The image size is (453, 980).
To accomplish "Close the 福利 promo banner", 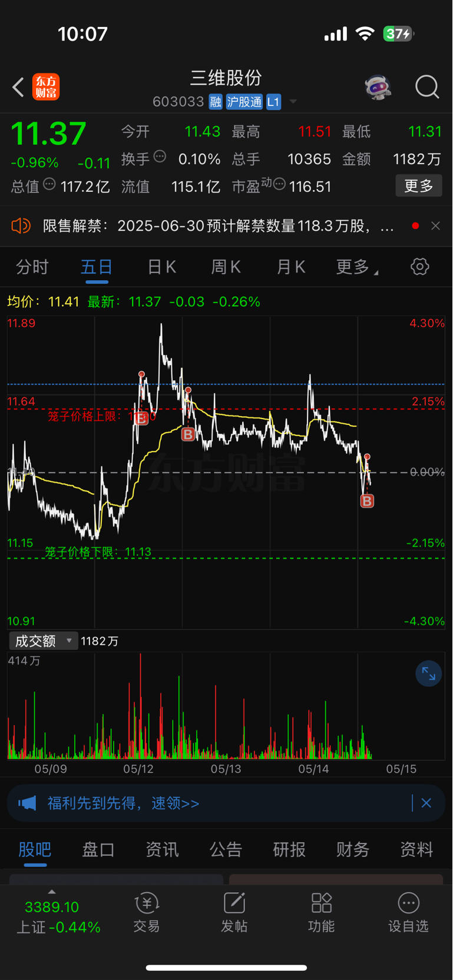I will click(426, 803).
